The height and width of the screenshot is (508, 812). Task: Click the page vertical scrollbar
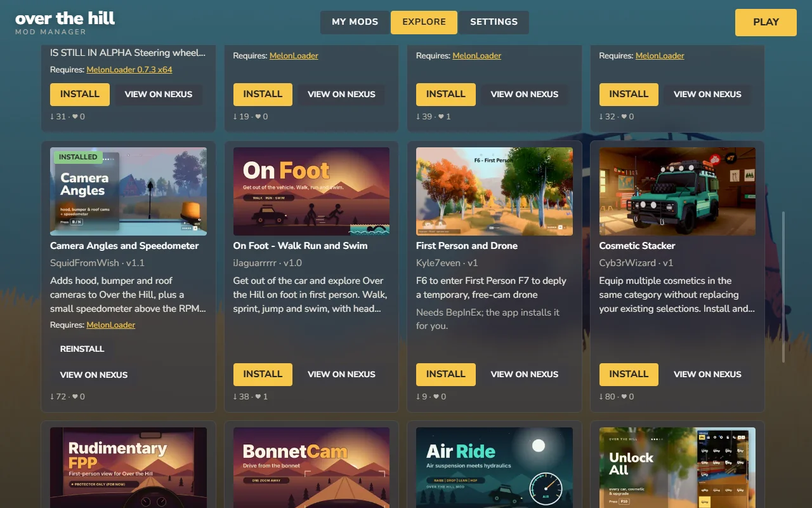783,287
